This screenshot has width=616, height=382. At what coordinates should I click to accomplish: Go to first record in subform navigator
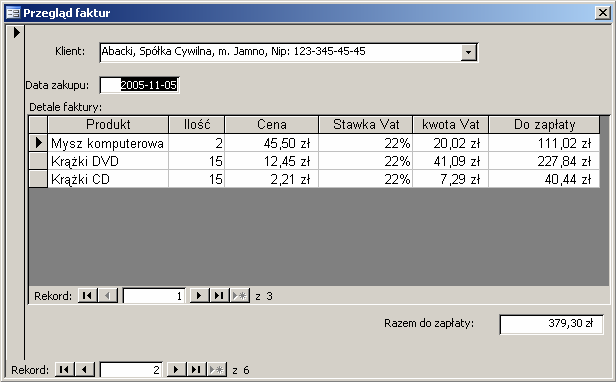[x=88, y=295]
